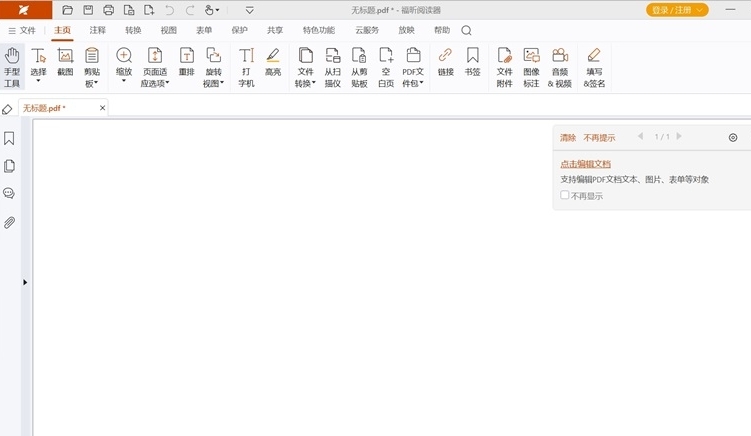751x436 pixels.
Task: Expand the left navigation panel arrow
Action: point(25,282)
